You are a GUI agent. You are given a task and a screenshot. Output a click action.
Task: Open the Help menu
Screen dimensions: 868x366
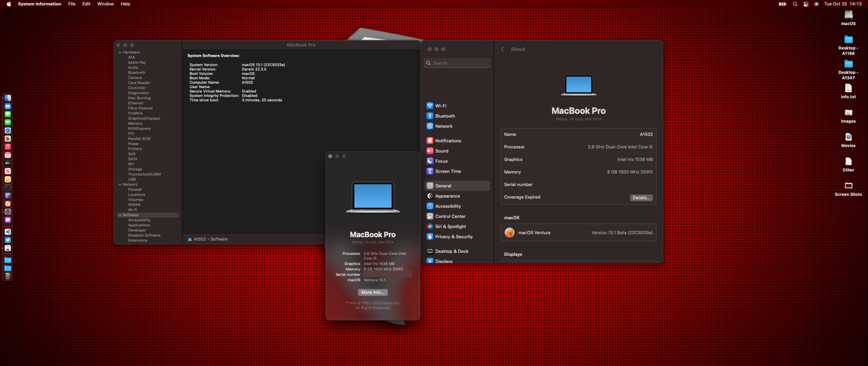coord(125,4)
